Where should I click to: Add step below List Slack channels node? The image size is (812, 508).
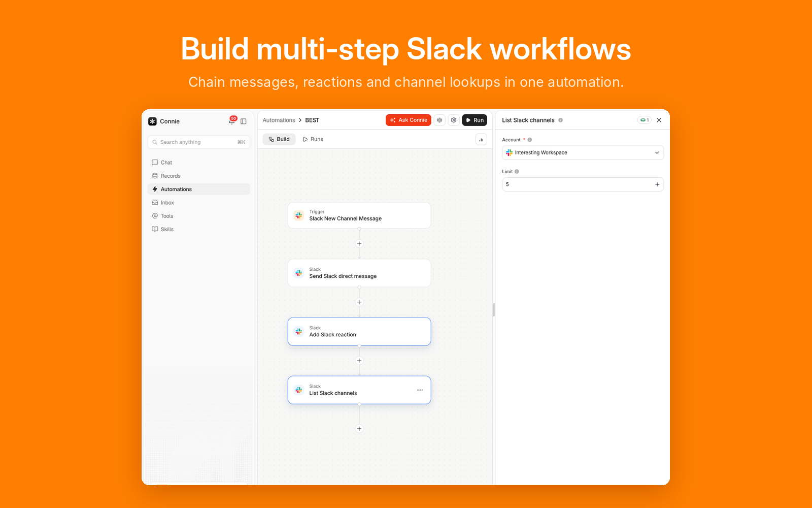(x=359, y=429)
